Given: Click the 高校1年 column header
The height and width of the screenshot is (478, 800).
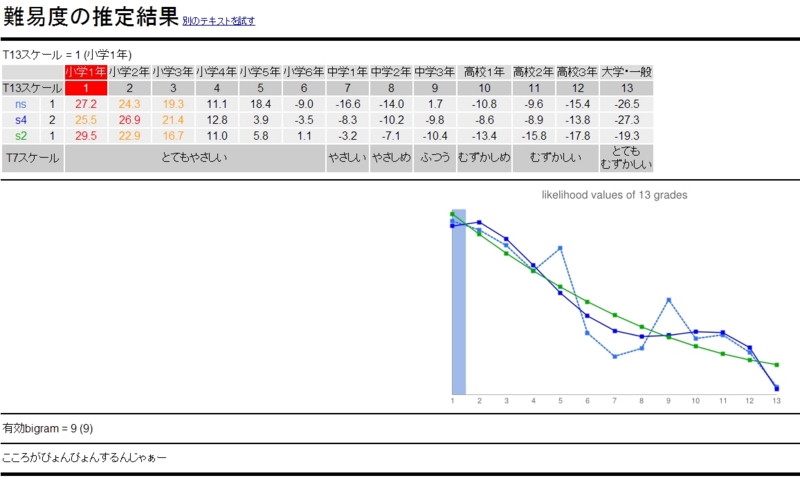Looking at the screenshot, I should click(484, 72).
